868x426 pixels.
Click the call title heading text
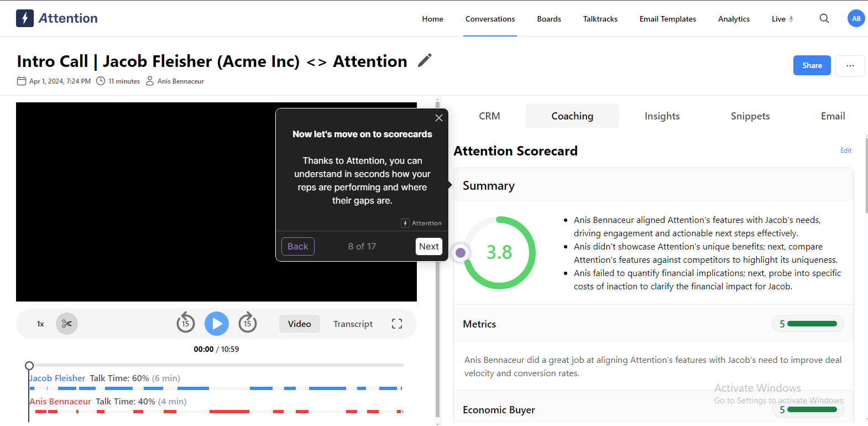(212, 61)
